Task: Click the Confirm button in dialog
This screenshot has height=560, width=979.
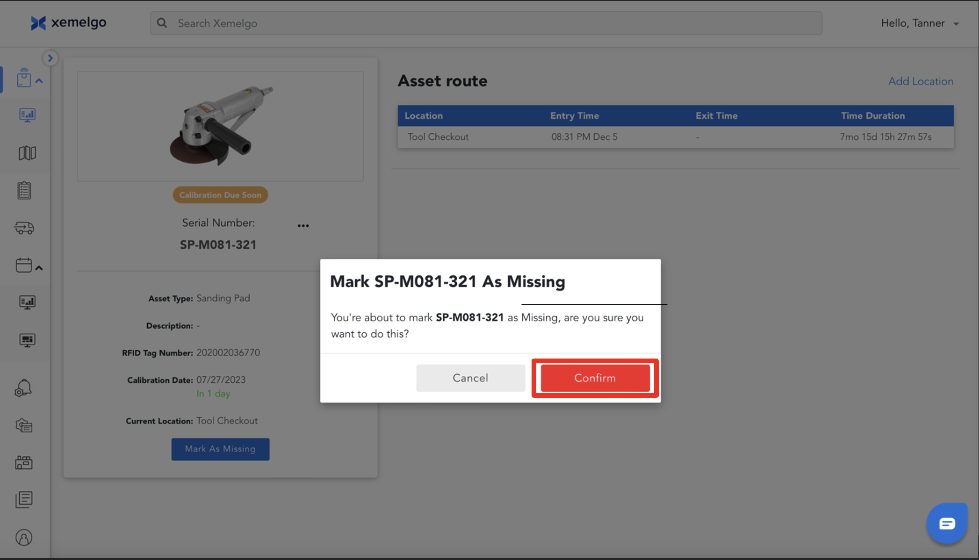Action: click(595, 378)
